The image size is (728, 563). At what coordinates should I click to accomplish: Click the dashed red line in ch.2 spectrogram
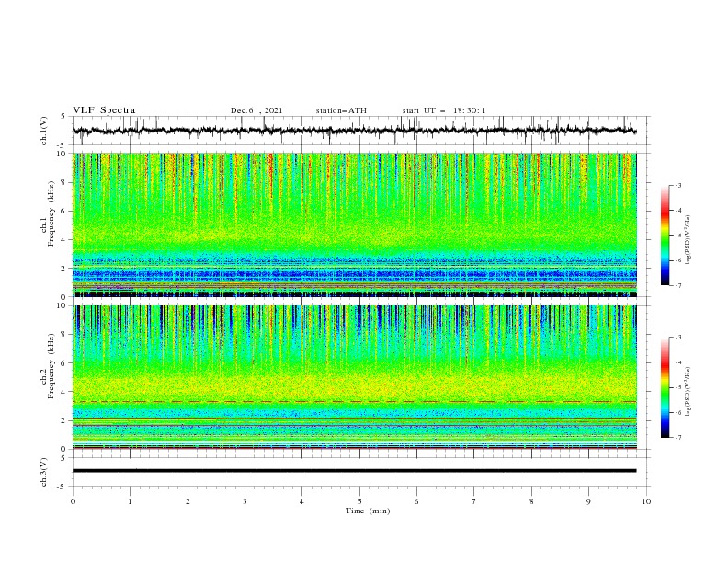pyautogui.click(x=354, y=401)
